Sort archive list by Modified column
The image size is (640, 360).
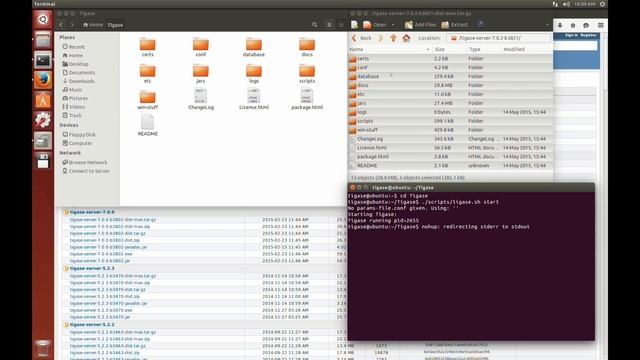[527, 49]
